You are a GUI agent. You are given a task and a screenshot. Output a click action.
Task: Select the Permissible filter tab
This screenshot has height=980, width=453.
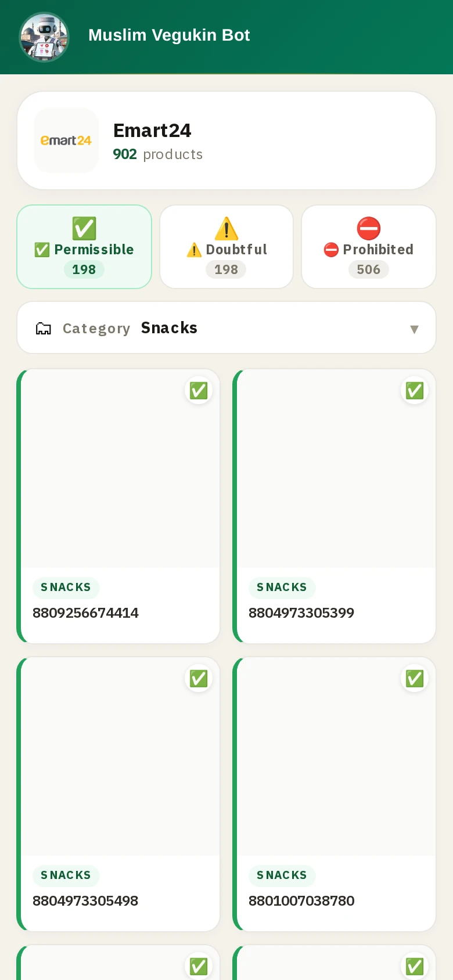click(84, 247)
